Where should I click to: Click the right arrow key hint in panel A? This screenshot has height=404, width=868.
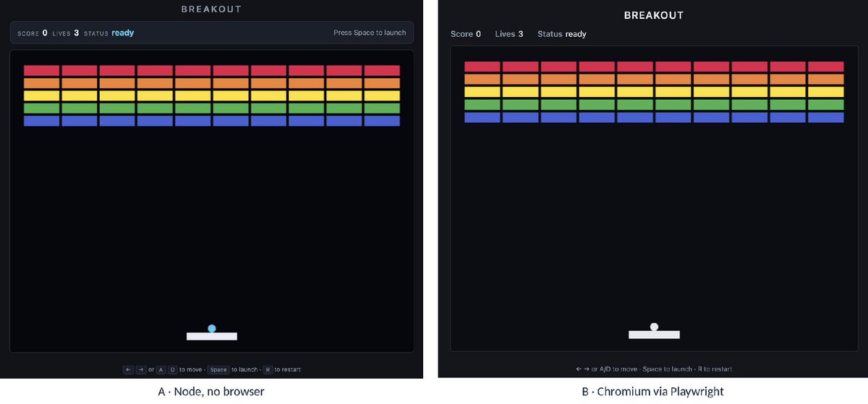141,369
